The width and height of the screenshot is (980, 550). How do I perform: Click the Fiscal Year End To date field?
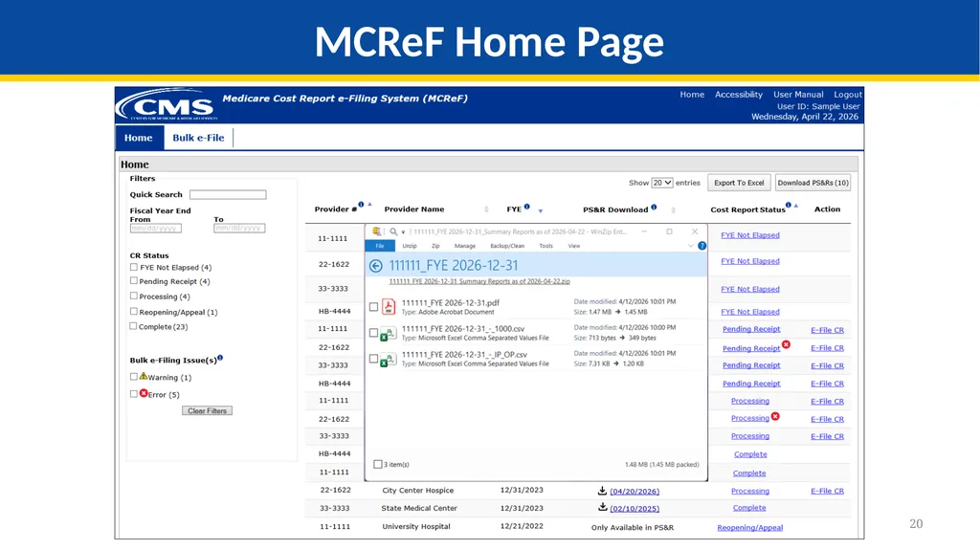(239, 228)
